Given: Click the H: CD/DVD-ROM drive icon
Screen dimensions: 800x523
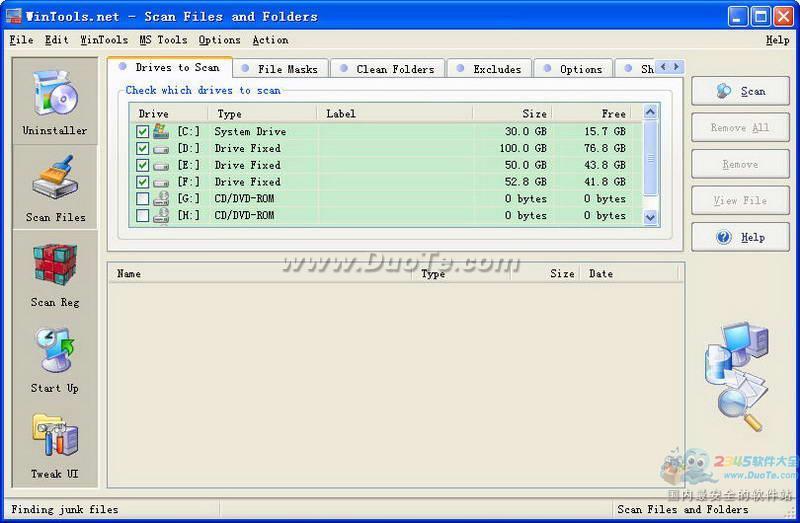Looking at the screenshot, I should [161, 215].
